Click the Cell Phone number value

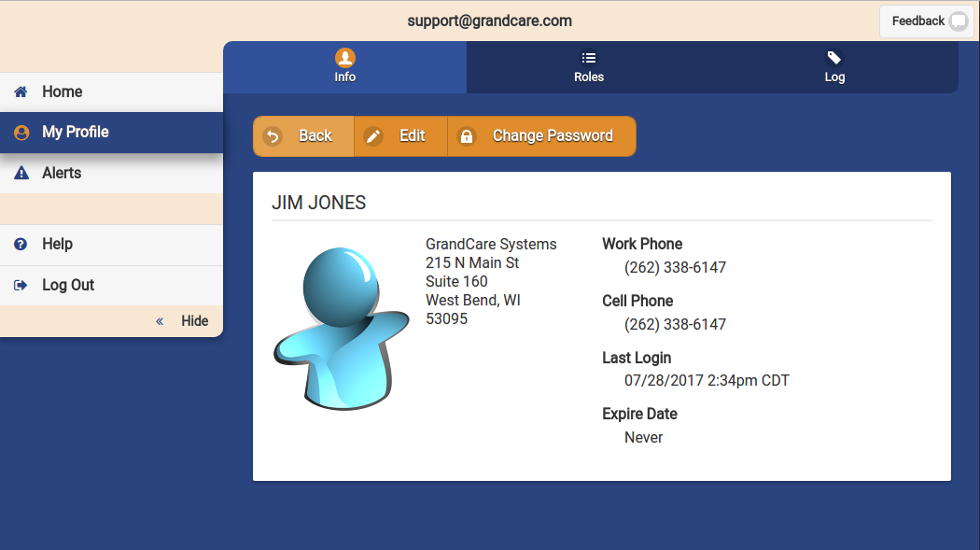pos(675,324)
